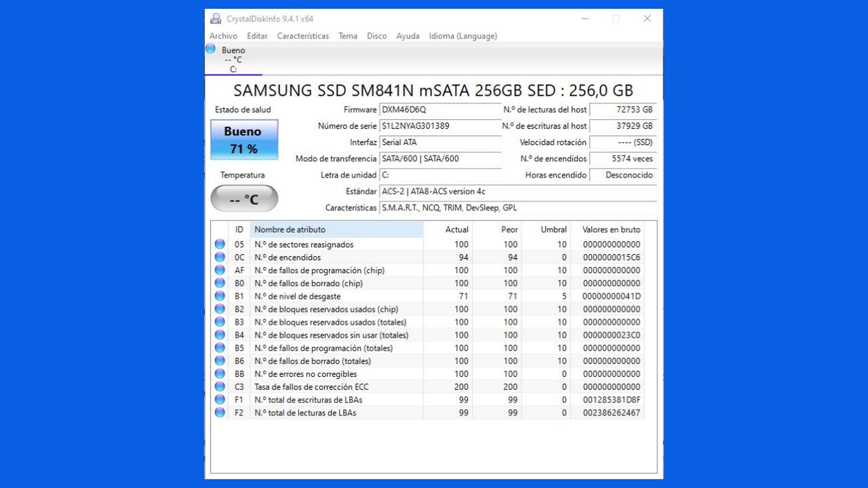Open the Archivo menu
The width and height of the screenshot is (868, 488).
[x=223, y=36]
